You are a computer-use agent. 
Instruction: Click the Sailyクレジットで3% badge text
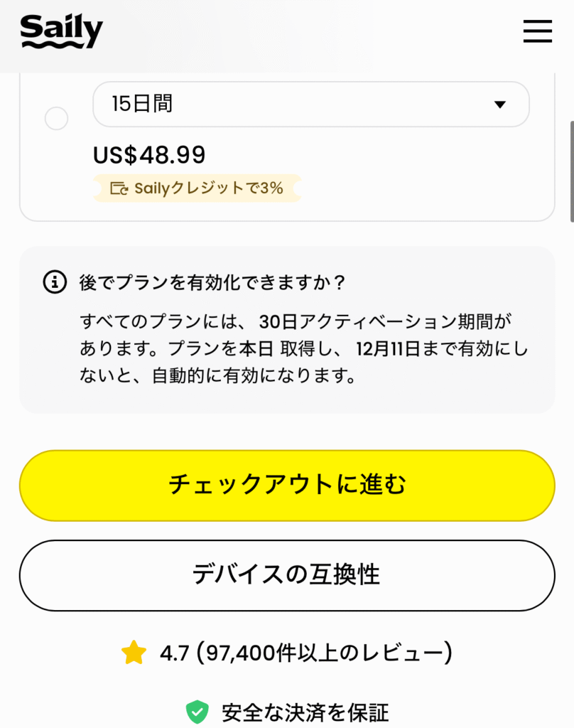point(208,188)
